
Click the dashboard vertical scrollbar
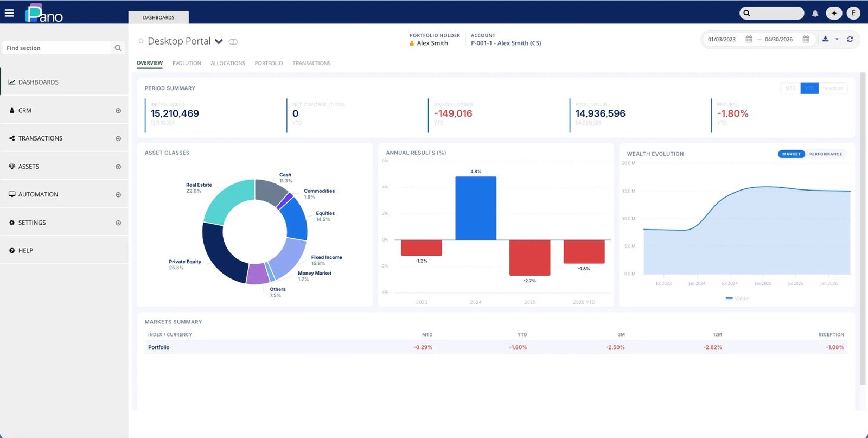[x=863, y=228]
